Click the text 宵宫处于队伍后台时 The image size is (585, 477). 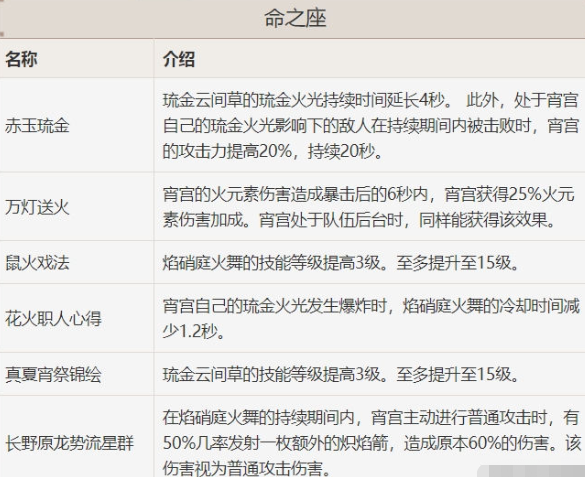pyautogui.click(x=331, y=220)
